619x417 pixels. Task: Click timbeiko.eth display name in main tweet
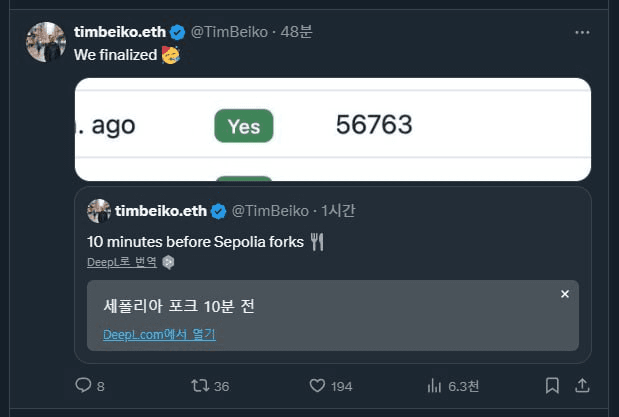point(120,32)
